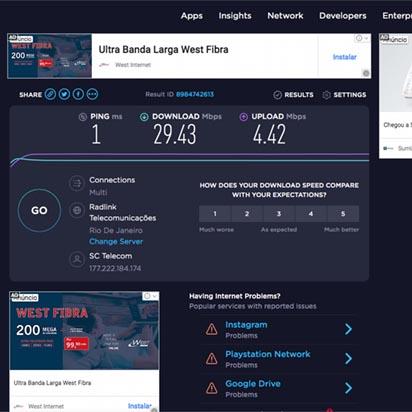Click Instalar in top banner ad
Viewport: 412px width, 412px height.
tap(344, 57)
